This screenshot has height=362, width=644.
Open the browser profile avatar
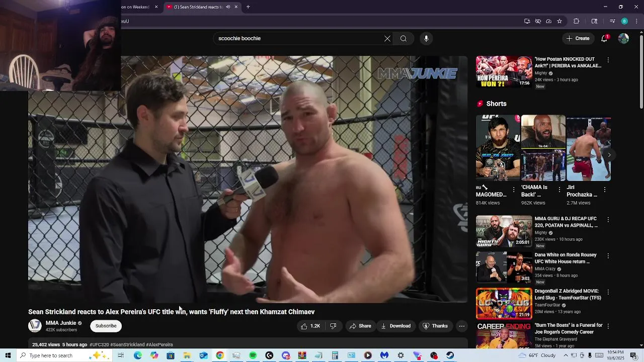coord(624,21)
